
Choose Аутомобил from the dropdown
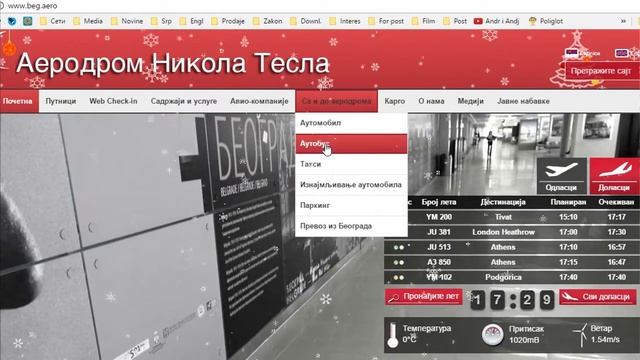coord(351,123)
